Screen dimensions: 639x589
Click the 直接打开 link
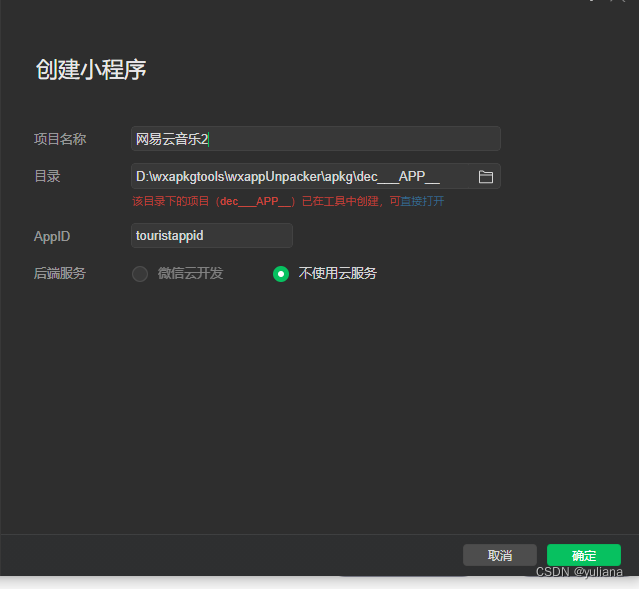tap(422, 201)
